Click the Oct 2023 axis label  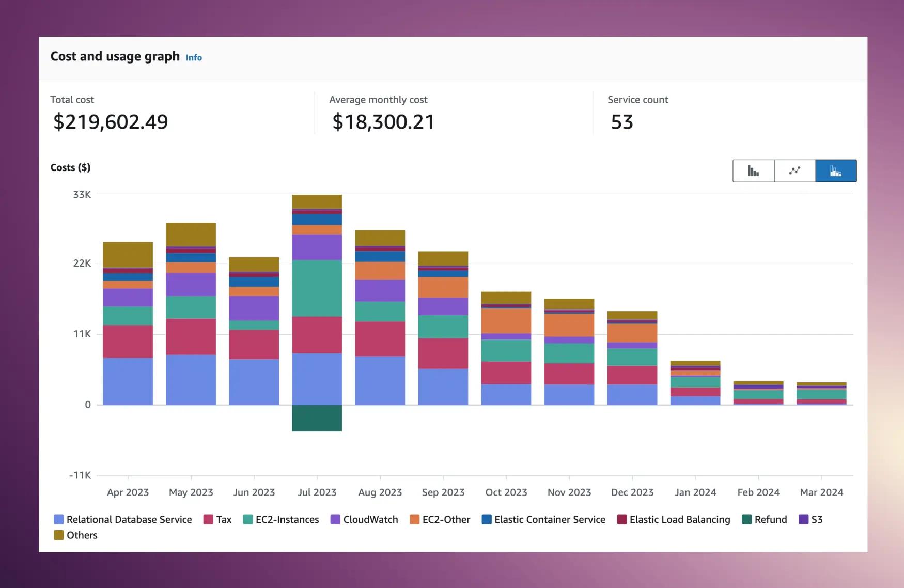(x=506, y=492)
